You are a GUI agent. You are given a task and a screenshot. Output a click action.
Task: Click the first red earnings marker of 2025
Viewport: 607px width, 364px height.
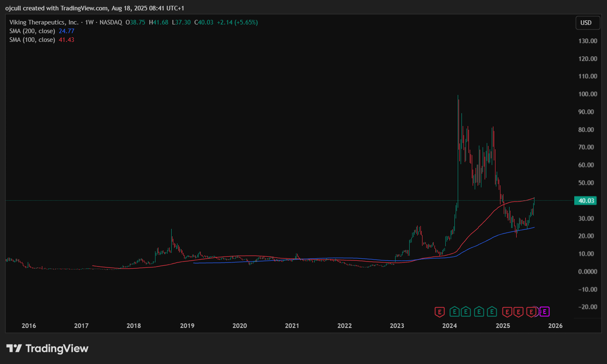(x=507, y=312)
